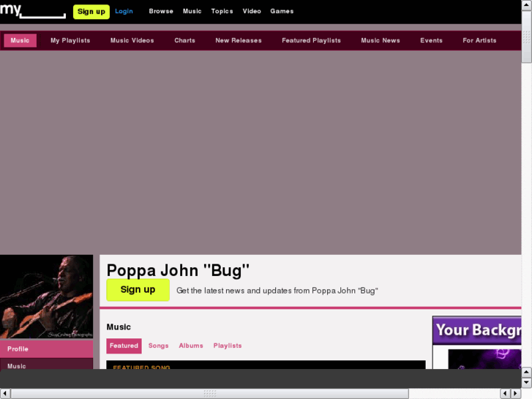Select the Featured music tab

coord(124,346)
